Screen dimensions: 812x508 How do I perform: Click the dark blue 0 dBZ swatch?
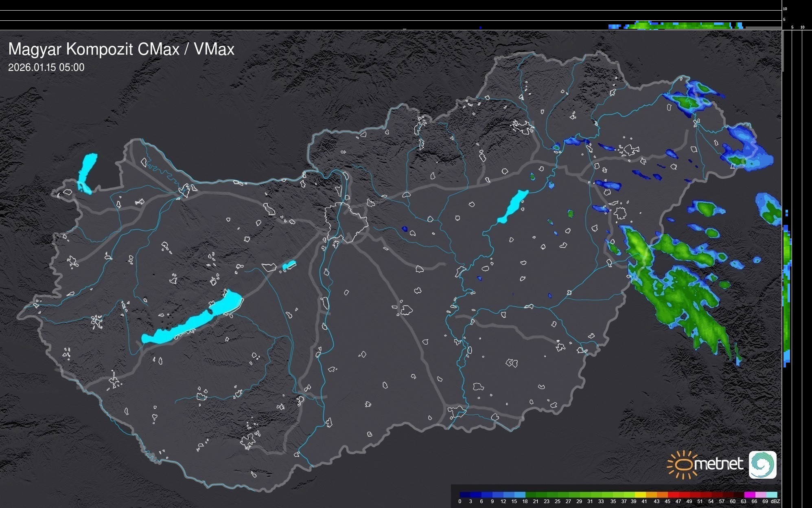click(x=465, y=495)
